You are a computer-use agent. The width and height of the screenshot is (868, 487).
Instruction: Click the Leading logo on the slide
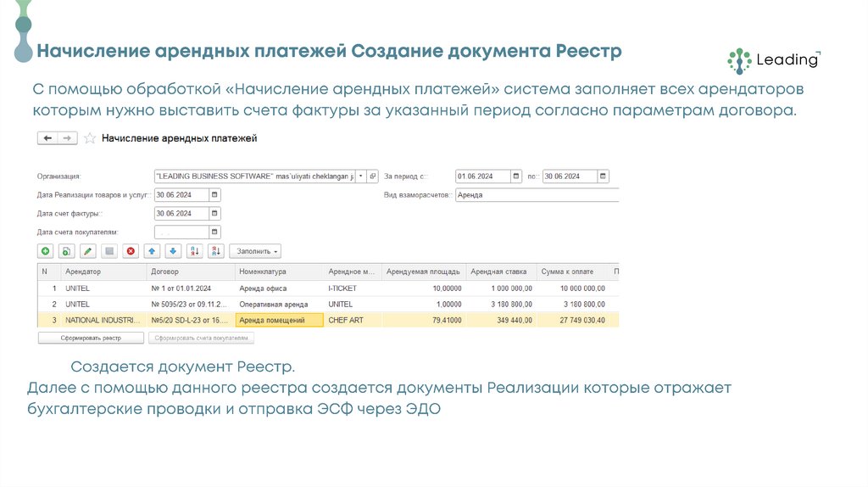click(x=774, y=60)
